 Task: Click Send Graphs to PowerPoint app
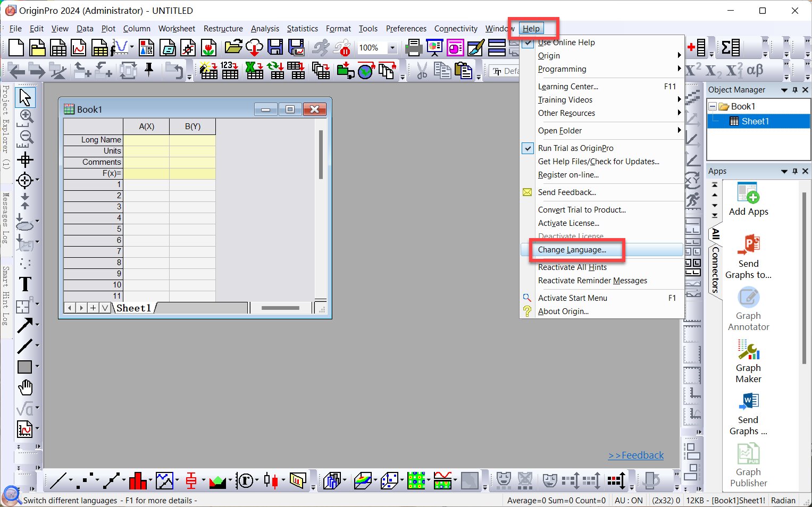[748, 246]
